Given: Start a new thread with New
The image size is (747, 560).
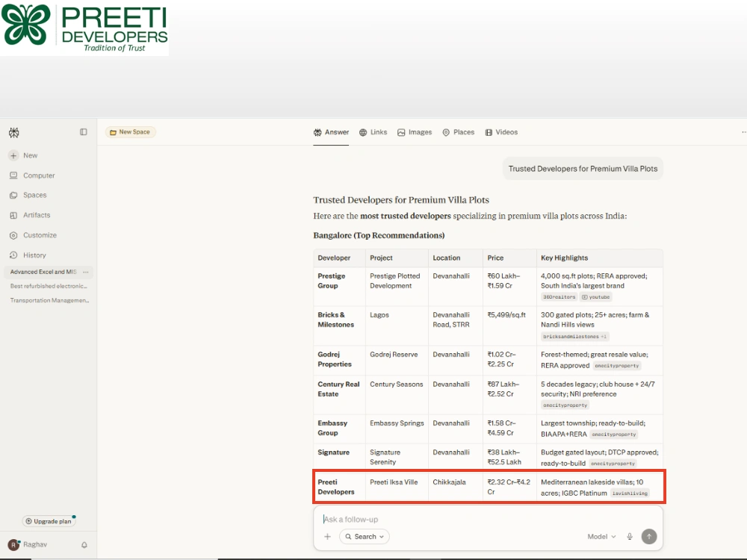Looking at the screenshot, I should pyautogui.click(x=23, y=155).
